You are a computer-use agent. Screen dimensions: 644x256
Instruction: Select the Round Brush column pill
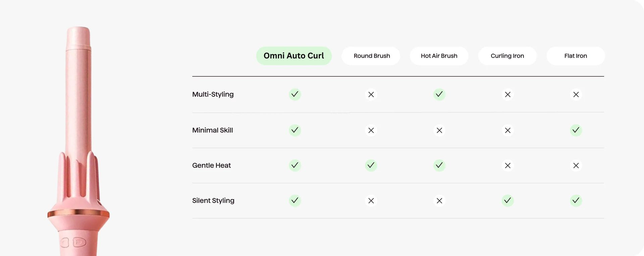point(371,56)
